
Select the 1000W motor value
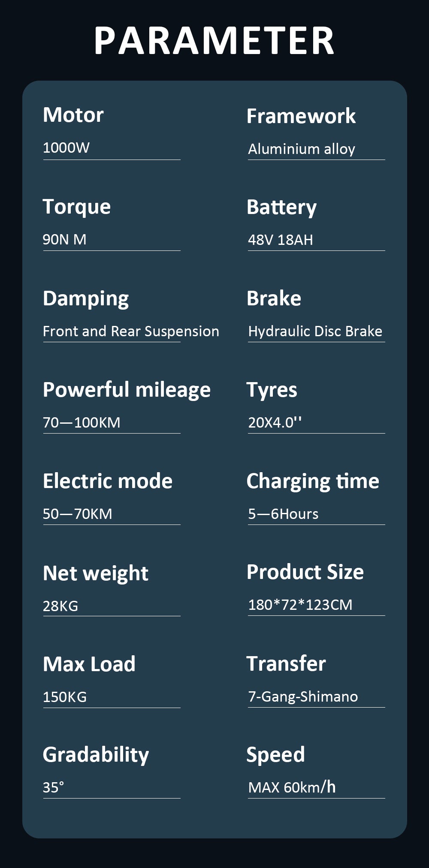(66, 148)
